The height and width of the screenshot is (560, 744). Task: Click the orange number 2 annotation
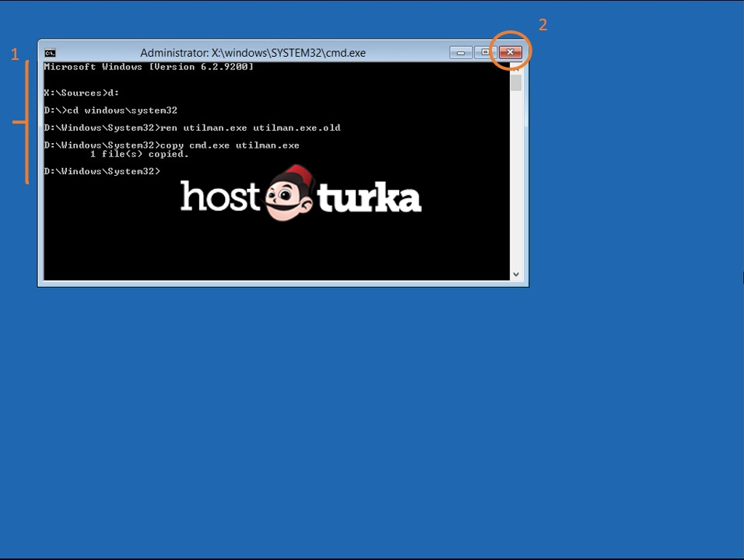[542, 25]
